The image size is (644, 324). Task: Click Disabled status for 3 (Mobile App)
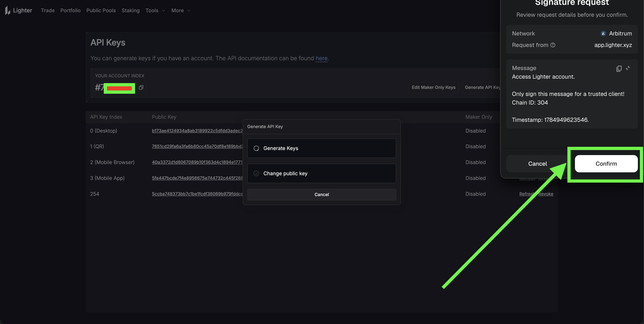click(475, 178)
